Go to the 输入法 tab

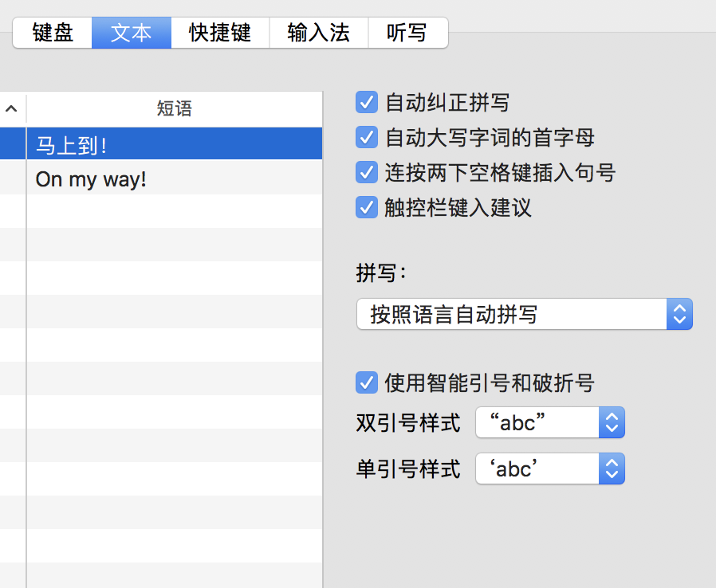click(319, 33)
